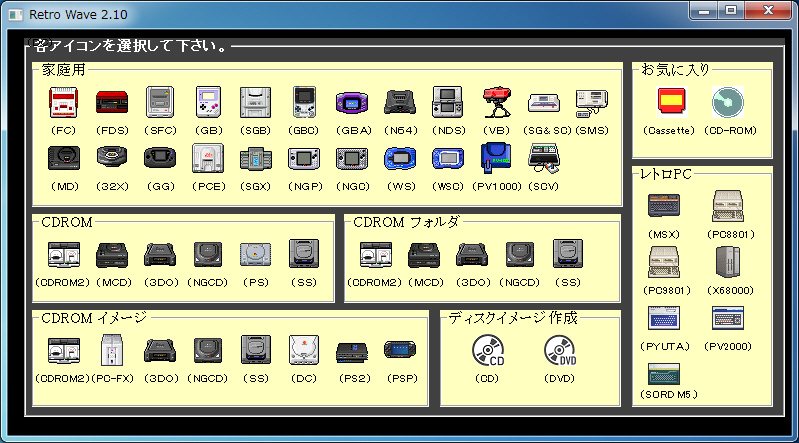The width and height of the screenshot is (799, 443).
Task: Select the Mega Drive (MD) icon
Action: [64, 158]
